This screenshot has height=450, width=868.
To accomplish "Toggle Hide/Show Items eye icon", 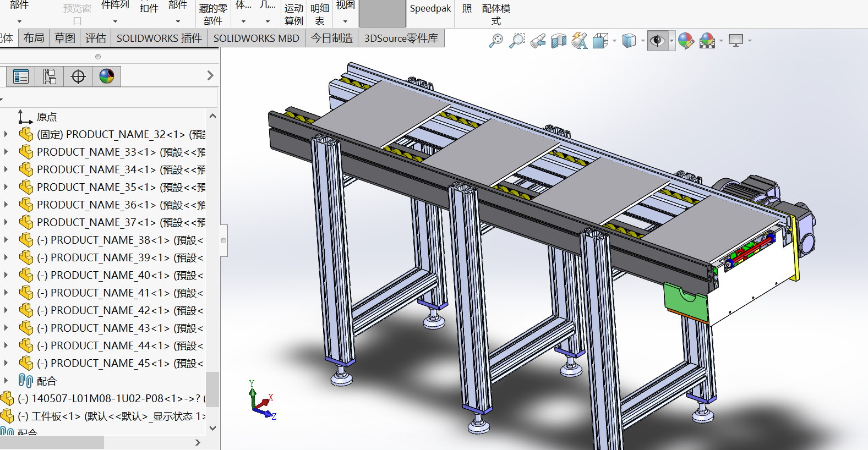I will coord(657,41).
